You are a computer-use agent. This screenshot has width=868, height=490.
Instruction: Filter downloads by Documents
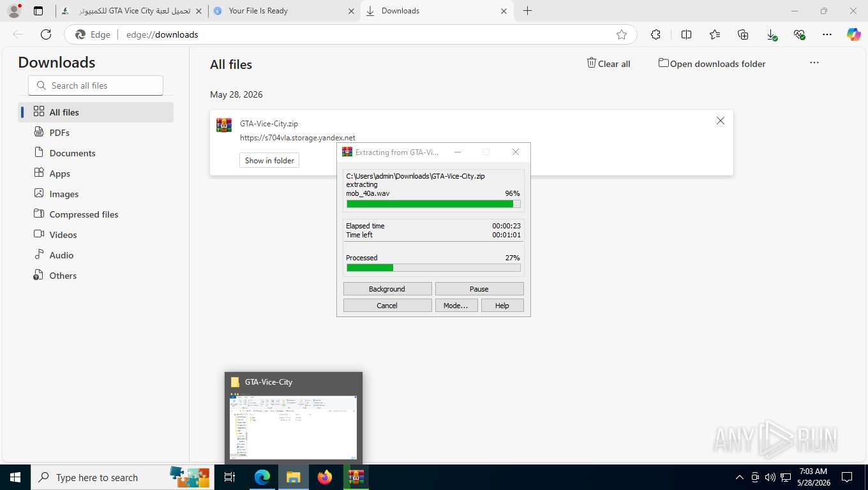point(96,153)
